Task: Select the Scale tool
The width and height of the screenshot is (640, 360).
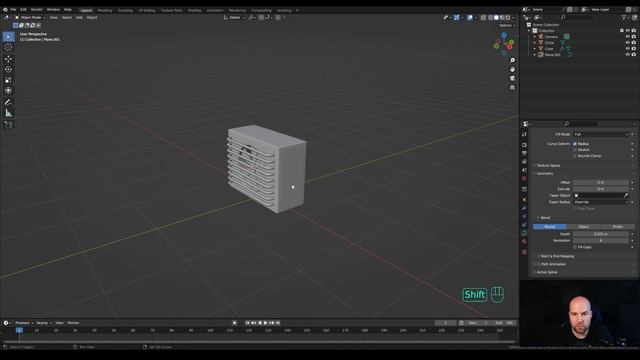Action: tap(8, 80)
